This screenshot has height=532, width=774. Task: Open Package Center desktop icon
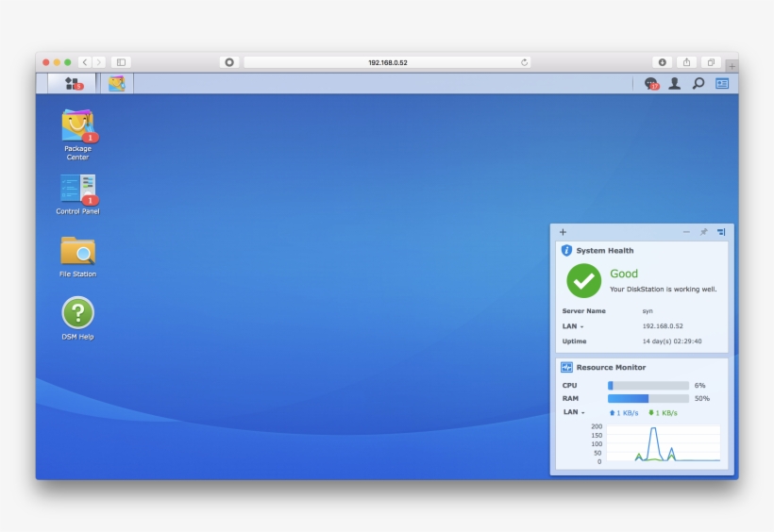[x=78, y=135]
